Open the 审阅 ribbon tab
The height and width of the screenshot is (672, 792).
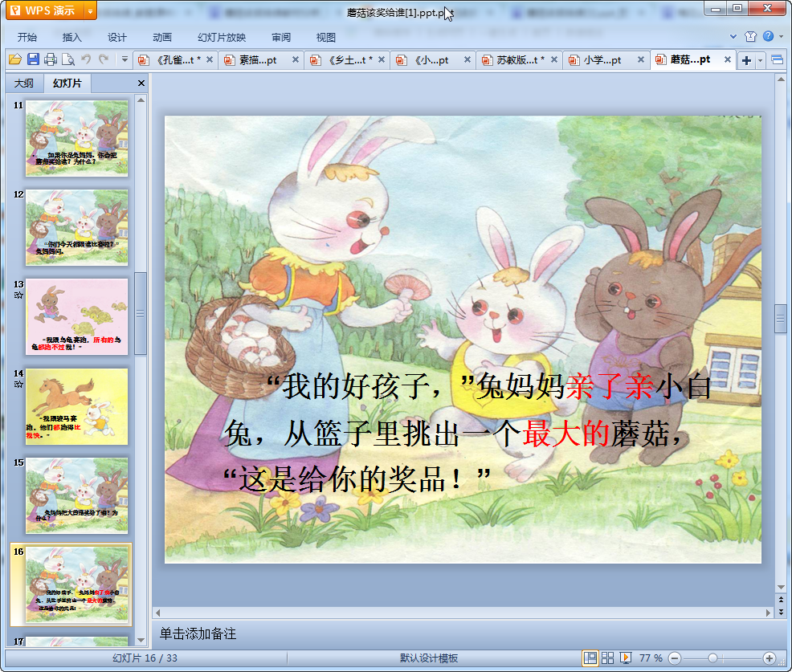pos(281,38)
